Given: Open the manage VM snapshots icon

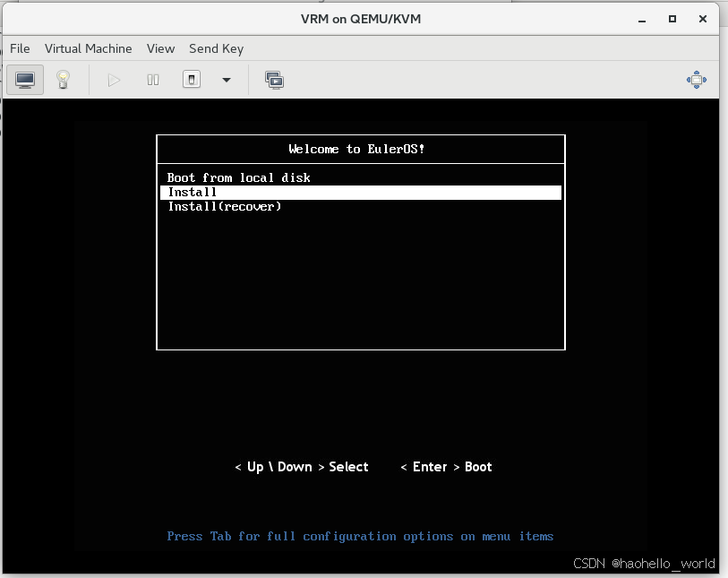Looking at the screenshot, I should pyautogui.click(x=274, y=81).
